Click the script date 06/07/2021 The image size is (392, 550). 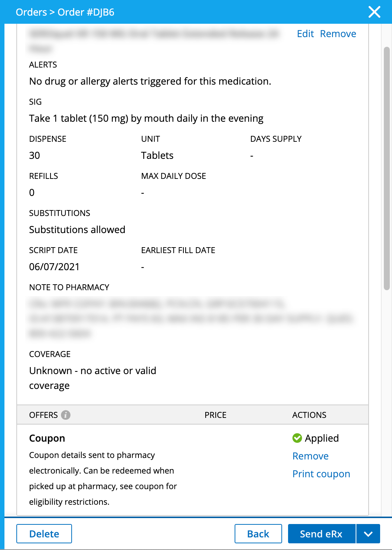tap(54, 267)
